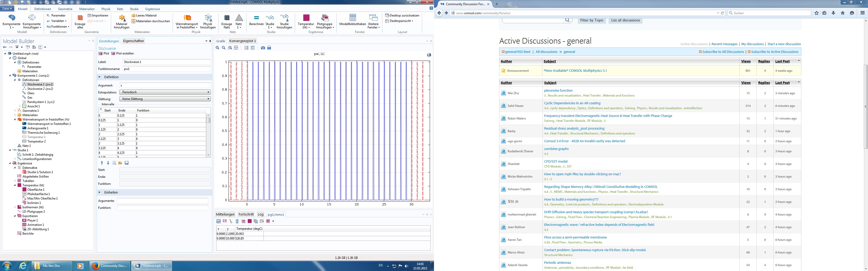This screenshot has width=868, height=271.
Task: Open the Extrapolation dropdown set to Periodisch
Action: click(165, 92)
